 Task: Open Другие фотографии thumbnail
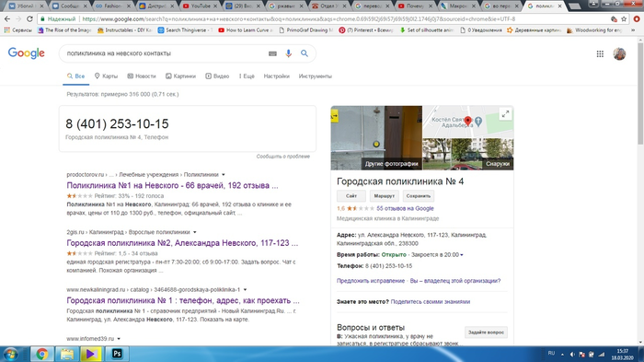(376, 138)
